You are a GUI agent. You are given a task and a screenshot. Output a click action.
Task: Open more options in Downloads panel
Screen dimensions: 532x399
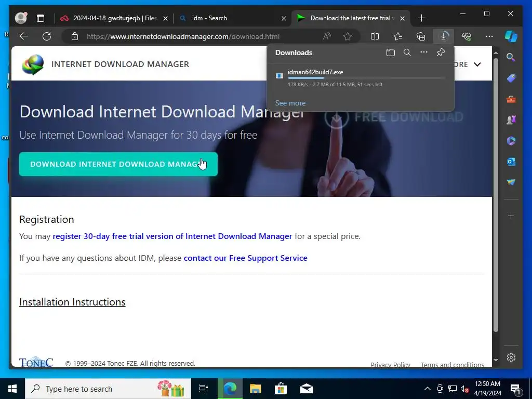pyautogui.click(x=424, y=52)
